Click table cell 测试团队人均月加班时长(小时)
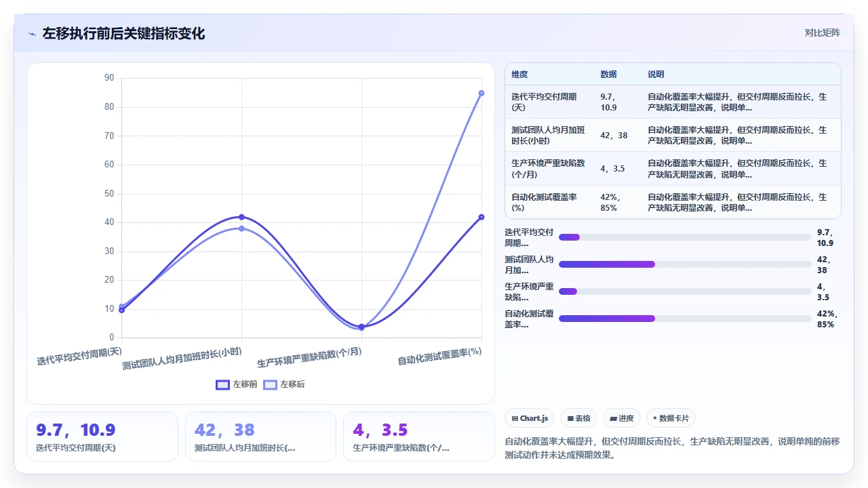 click(548, 135)
